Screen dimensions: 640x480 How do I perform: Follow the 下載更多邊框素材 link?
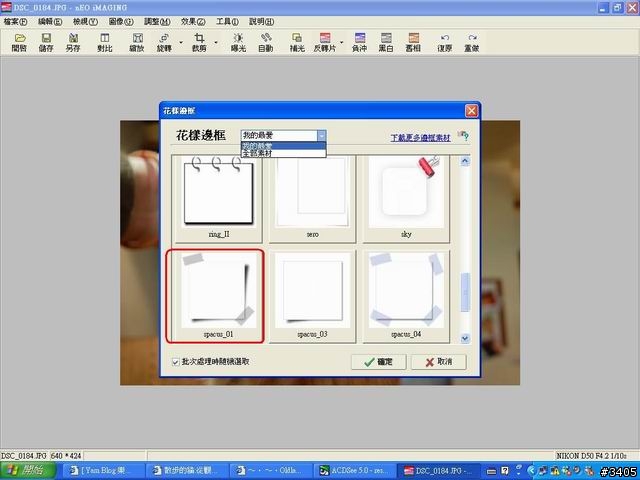point(420,138)
